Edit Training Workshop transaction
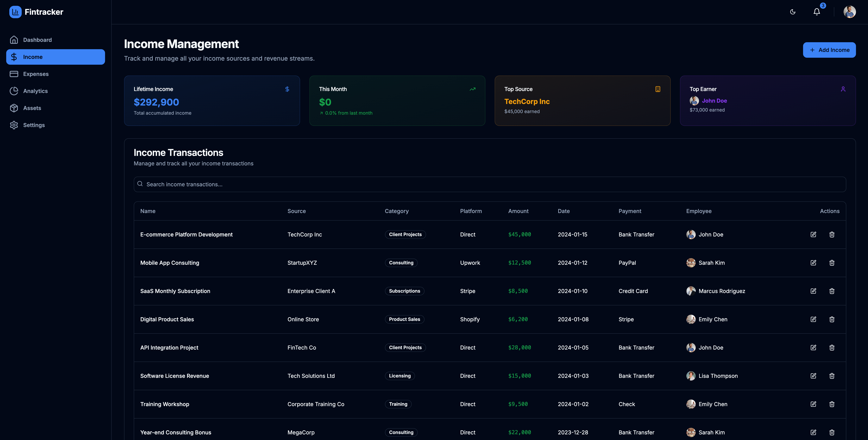 click(x=813, y=404)
